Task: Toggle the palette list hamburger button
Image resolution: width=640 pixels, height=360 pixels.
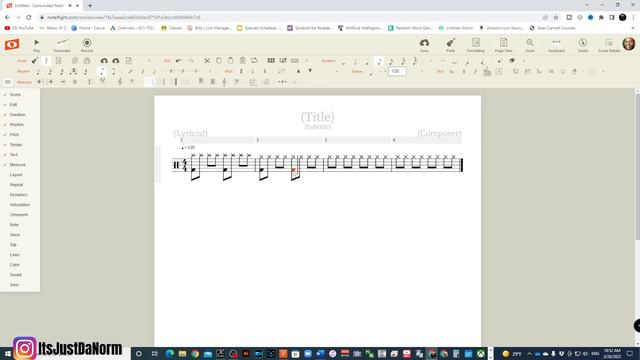Action: pos(7,82)
